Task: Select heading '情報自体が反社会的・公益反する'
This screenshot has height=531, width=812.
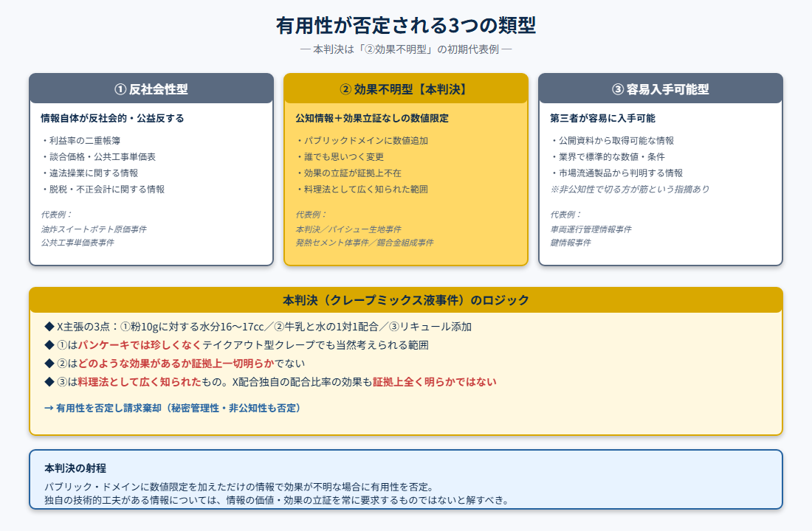Action: click(112, 118)
